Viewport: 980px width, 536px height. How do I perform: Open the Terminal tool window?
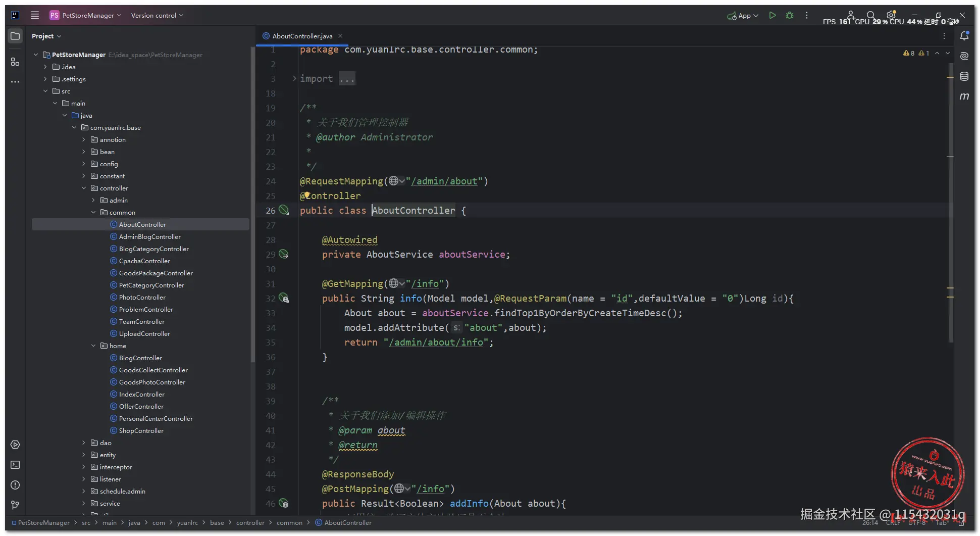click(x=15, y=465)
